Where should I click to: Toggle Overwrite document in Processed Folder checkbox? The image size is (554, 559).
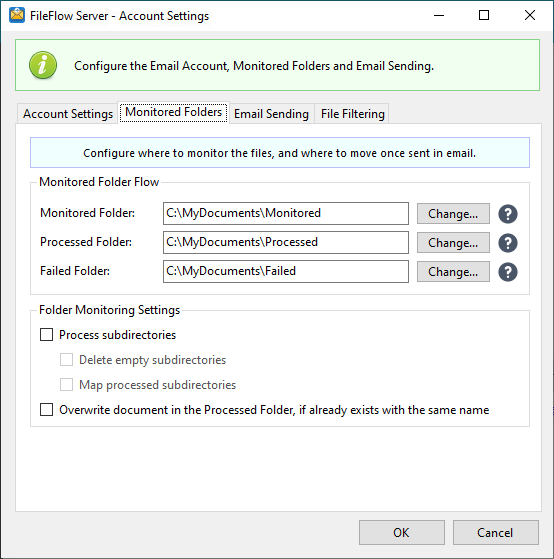click(x=46, y=410)
